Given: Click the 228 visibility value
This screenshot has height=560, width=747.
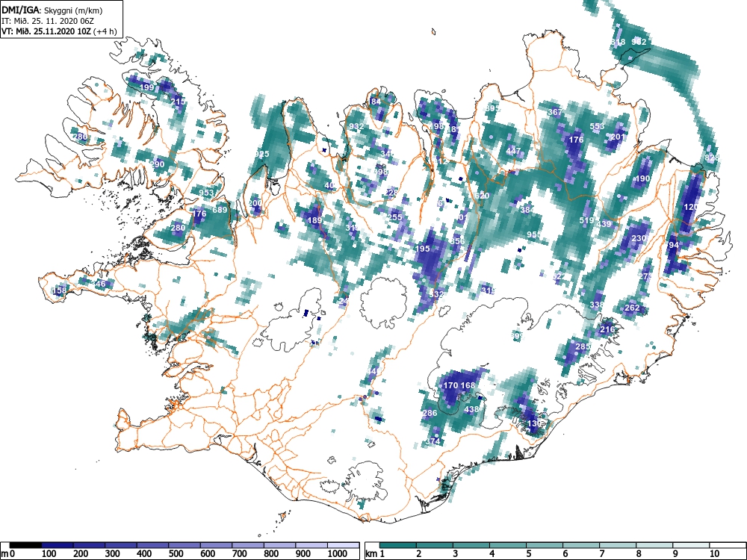Looking at the screenshot, I should (x=391, y=193).
